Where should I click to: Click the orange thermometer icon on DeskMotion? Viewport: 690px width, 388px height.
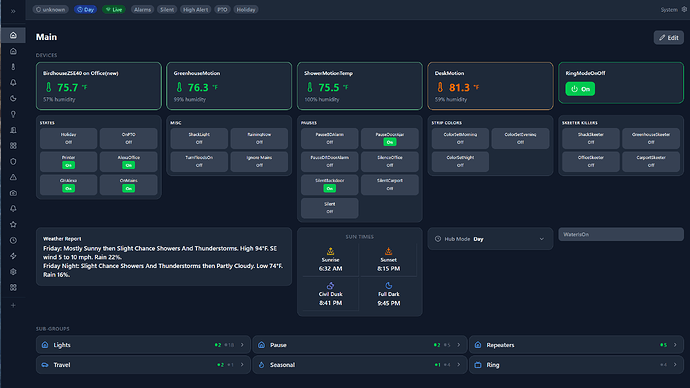coord(440,87)
